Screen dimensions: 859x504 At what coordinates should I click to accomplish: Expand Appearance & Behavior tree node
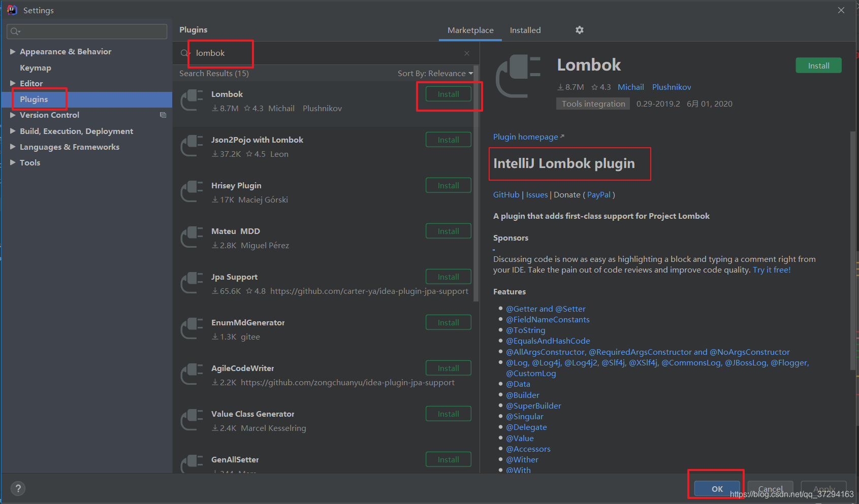click(13, 51)
